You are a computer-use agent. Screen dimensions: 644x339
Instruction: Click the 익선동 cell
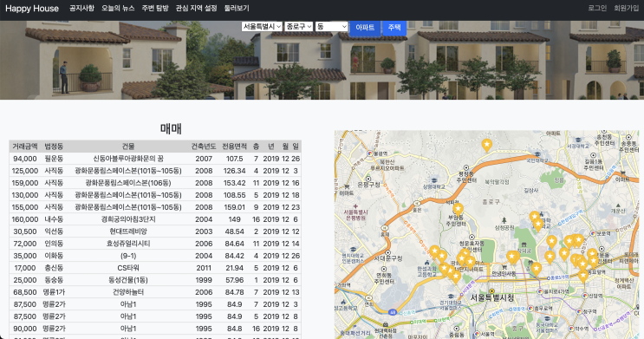click(54, 231)
